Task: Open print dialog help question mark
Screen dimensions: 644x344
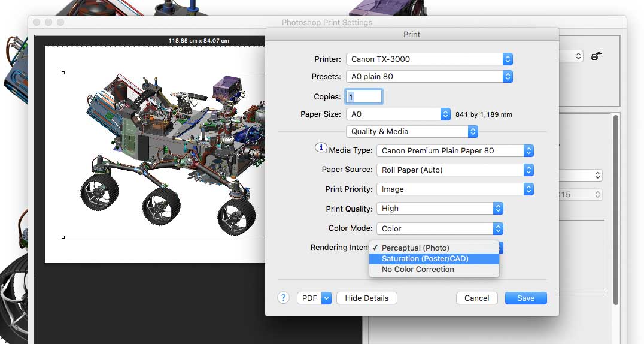Action: coord(283,298)
